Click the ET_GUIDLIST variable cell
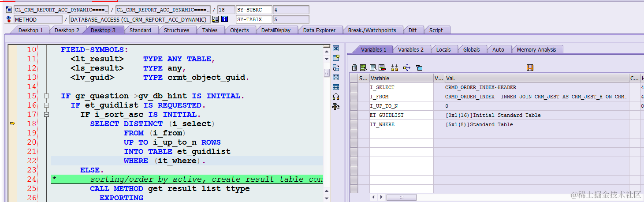644x202 pixels. pyautogui.click(x=401, y=115)
